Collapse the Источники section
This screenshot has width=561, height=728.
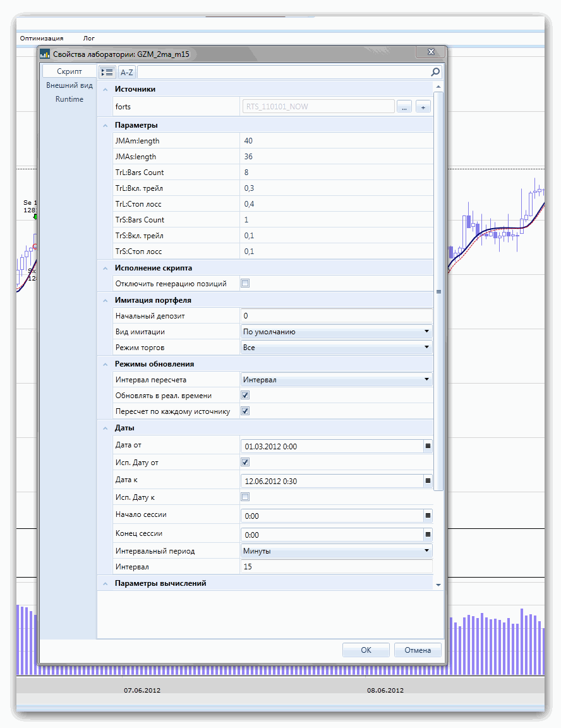(106, 89)
